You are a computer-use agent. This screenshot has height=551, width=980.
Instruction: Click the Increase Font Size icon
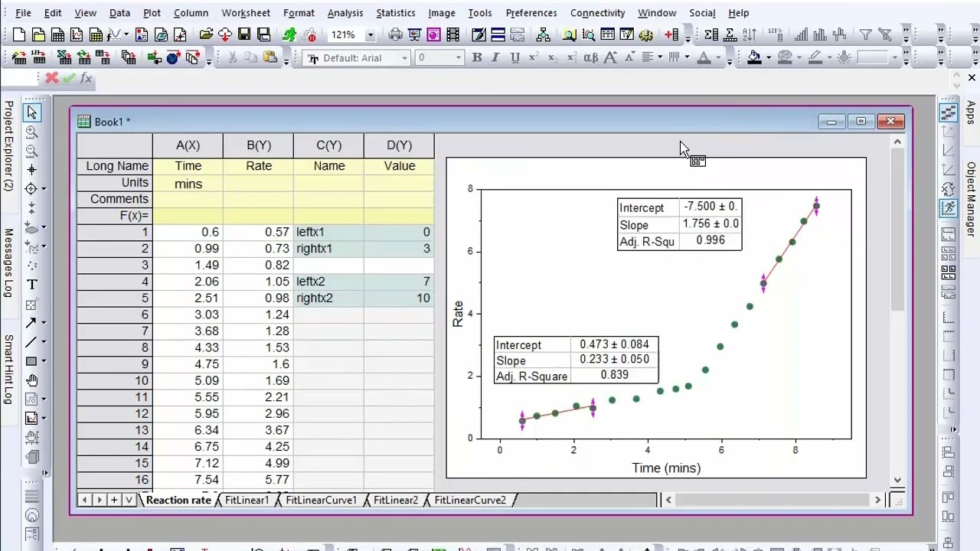coord(610,57)
